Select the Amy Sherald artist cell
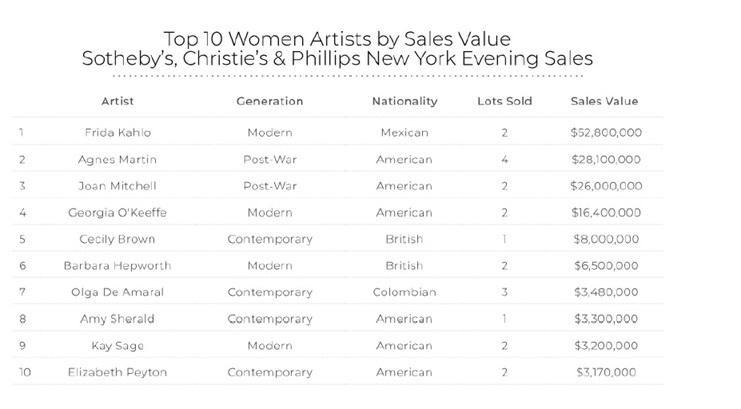This screenshot has height=409, width=741. click(x=118, y=319)
